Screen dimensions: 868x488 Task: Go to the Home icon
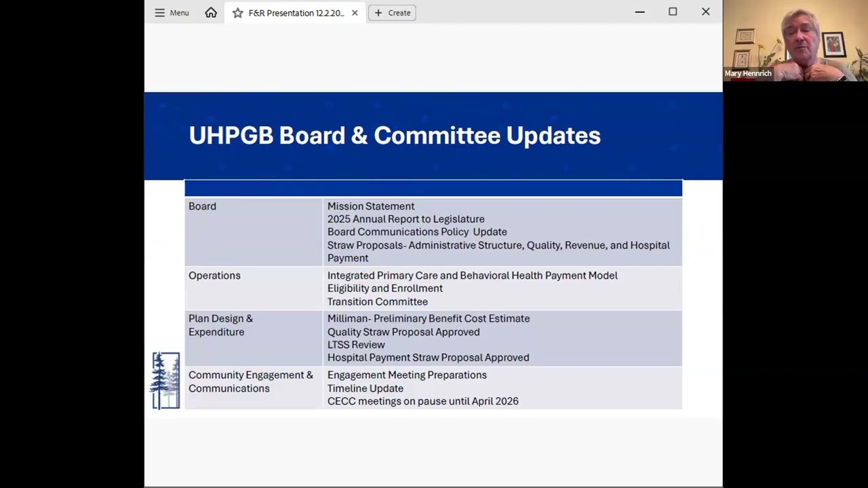(x=211, y=13)
